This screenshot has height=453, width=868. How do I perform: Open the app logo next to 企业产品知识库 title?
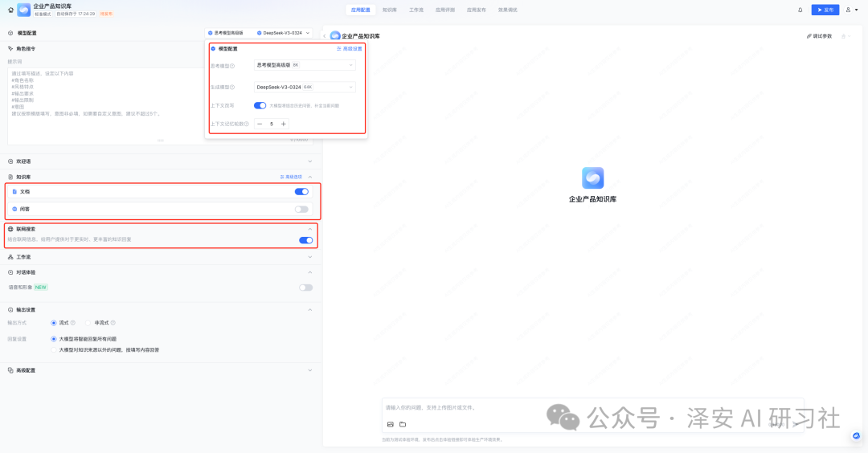pos(24,10)
